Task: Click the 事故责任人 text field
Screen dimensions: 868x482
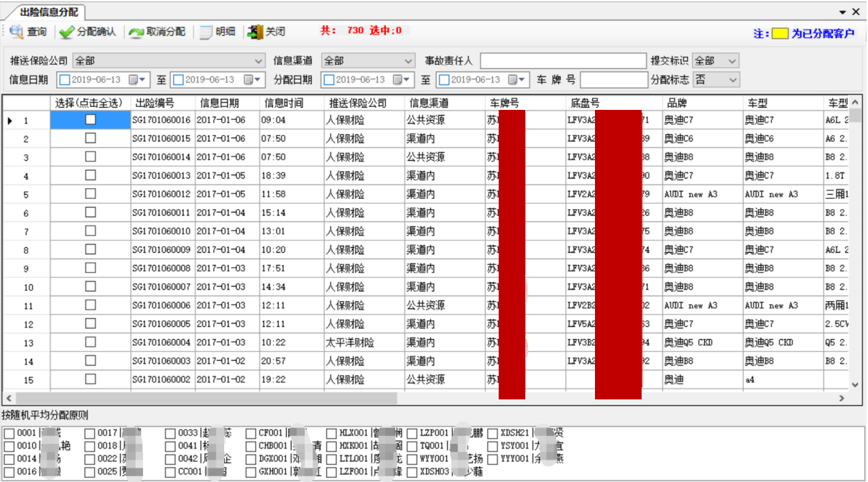Action: pos(563,61)
